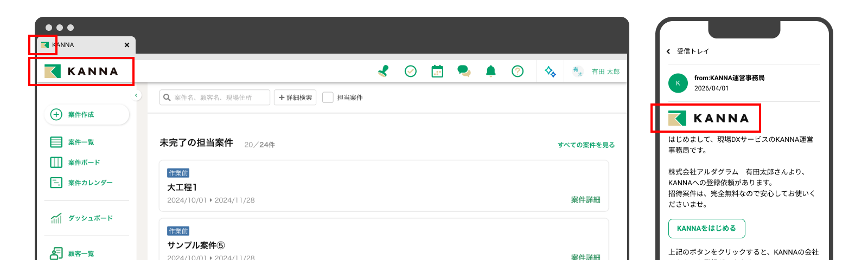Viewport: 868px width, 260px height.
Task: Click the すべての案件を見る link
Action: 586,145
